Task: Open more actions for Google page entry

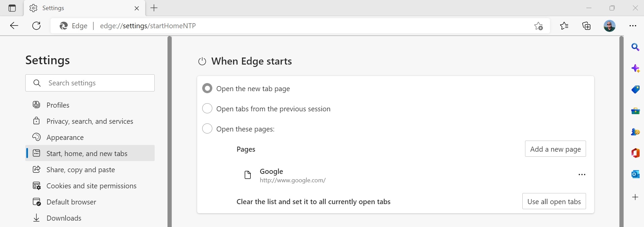Action: point(582,175)
